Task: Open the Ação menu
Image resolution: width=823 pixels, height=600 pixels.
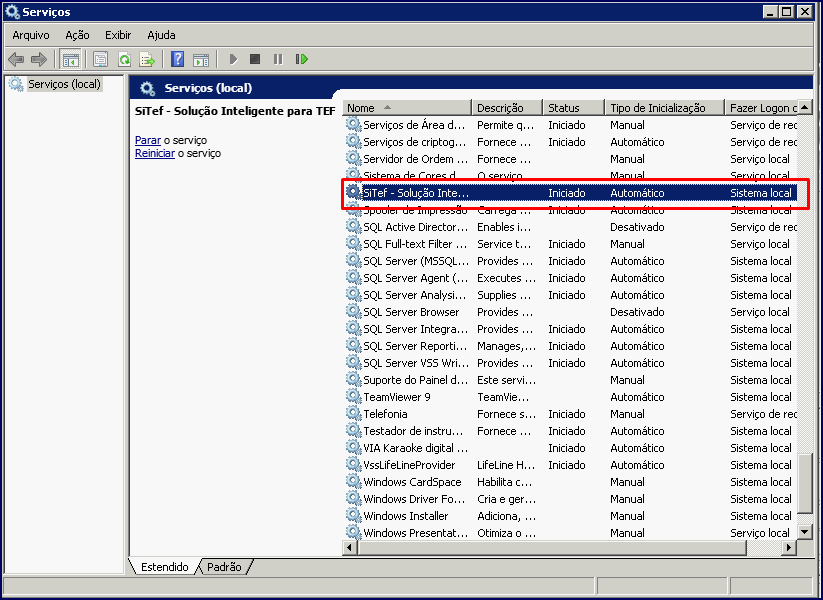Action: (x=77, y=35)
